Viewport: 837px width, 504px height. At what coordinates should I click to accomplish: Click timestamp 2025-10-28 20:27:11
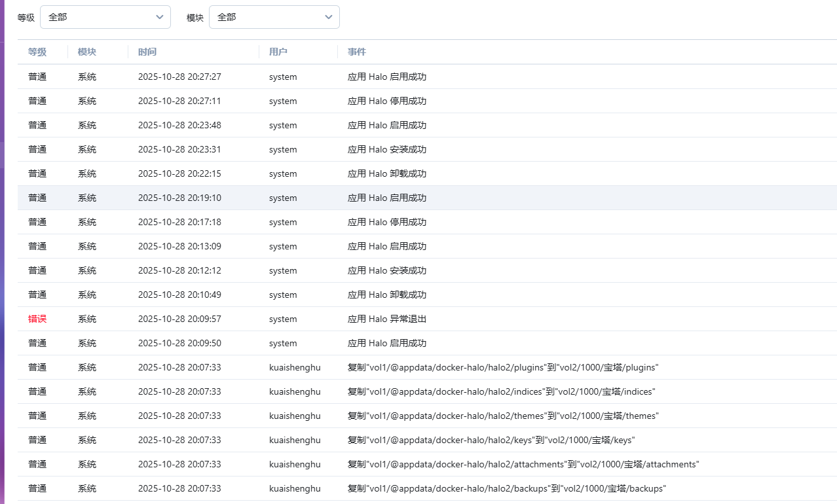tap(179, 101)
